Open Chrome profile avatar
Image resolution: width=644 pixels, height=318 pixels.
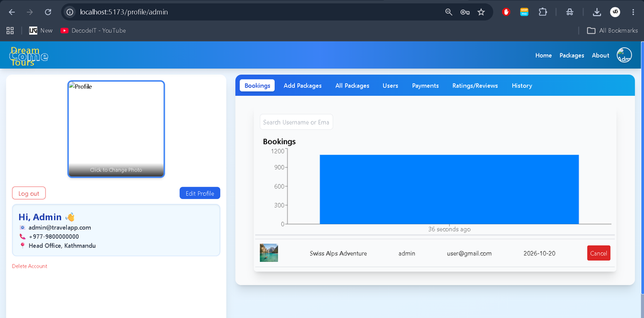615,13
